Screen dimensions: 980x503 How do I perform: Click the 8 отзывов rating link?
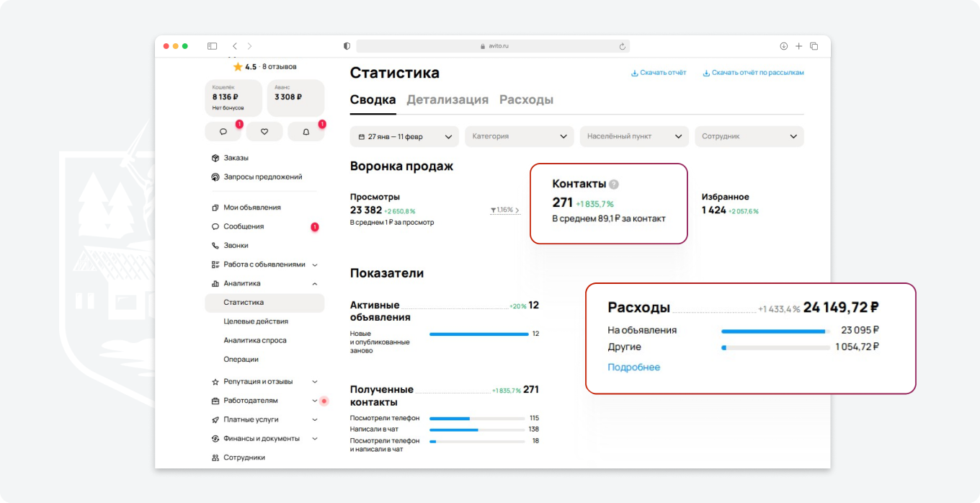click(280, 67)
